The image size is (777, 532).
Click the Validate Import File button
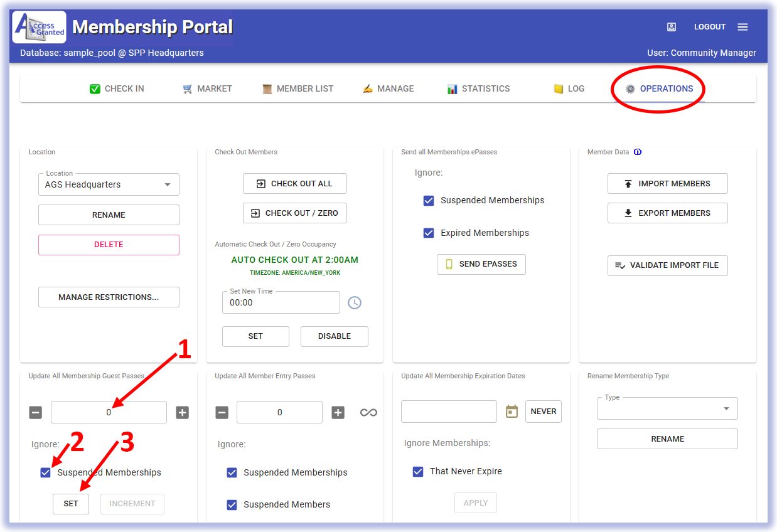coord(668,265)
